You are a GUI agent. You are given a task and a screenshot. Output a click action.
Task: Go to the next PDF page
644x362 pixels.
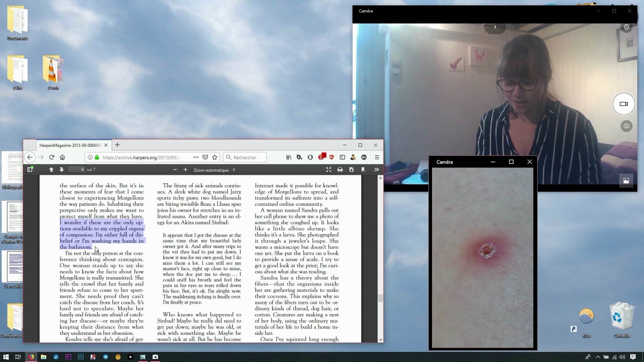(62, 170)
